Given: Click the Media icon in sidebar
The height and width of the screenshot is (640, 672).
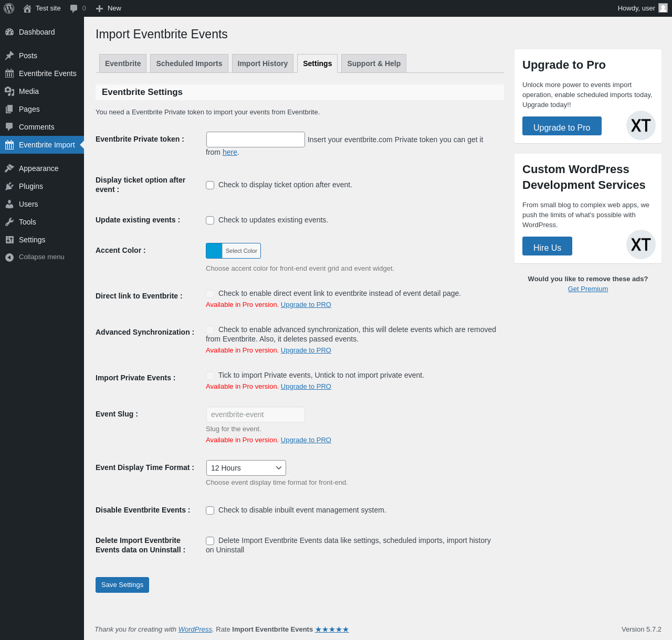Looking at the screenshot, I should point(9,91).
